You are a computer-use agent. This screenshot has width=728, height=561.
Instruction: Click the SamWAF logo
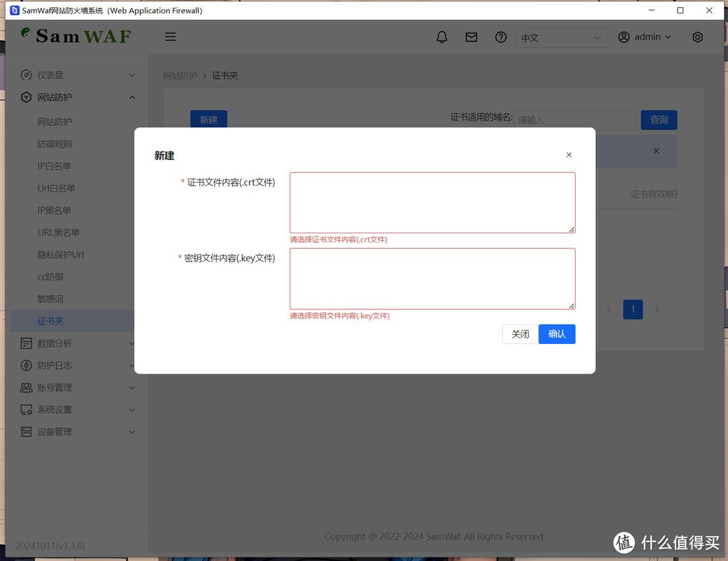click(x=74, y=36)
